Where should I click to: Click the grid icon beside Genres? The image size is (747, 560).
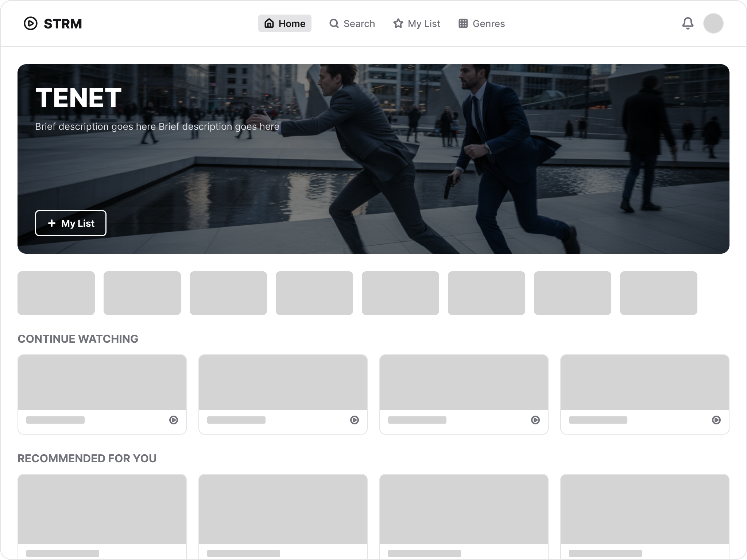coord(463,23)
